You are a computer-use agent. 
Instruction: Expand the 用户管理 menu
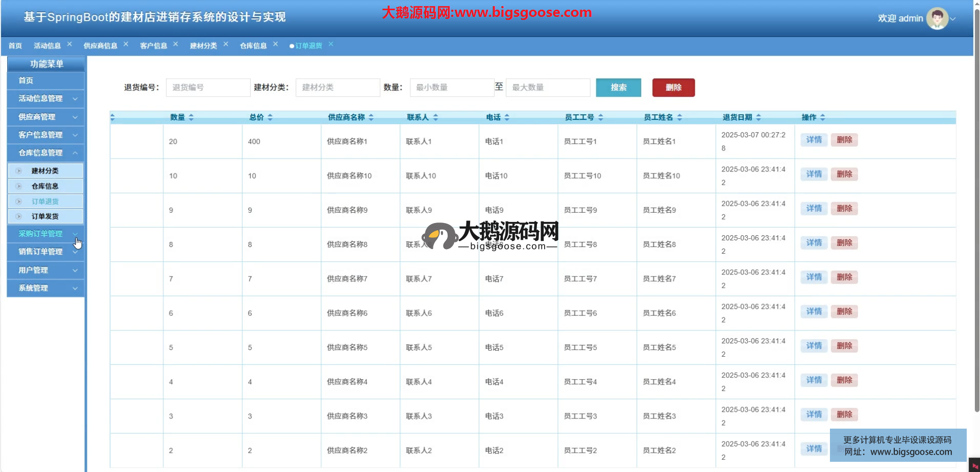pos(75,270)
